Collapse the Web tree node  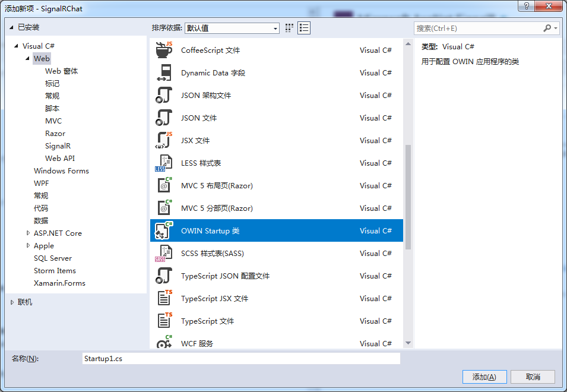pos(27,58)
